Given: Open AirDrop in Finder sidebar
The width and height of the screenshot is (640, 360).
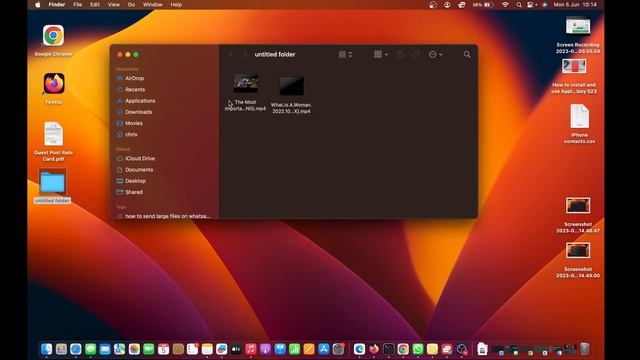Looking at the screenshot, I should [x=135, y=78].
